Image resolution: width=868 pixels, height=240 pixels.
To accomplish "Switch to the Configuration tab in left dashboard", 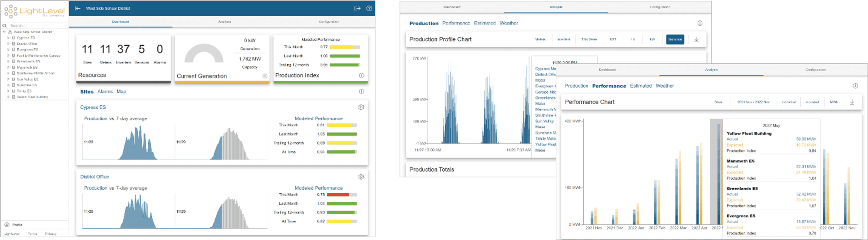I will coord(328,22).
